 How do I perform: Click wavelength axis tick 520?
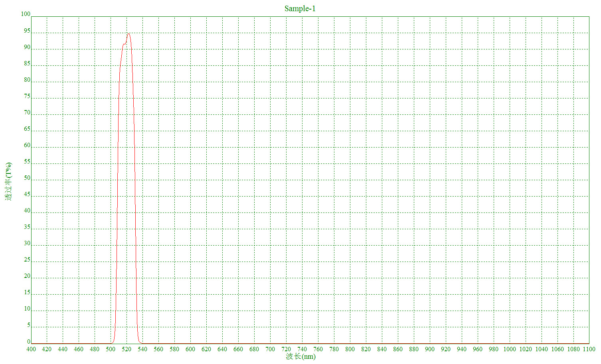(x=127, y=349)
